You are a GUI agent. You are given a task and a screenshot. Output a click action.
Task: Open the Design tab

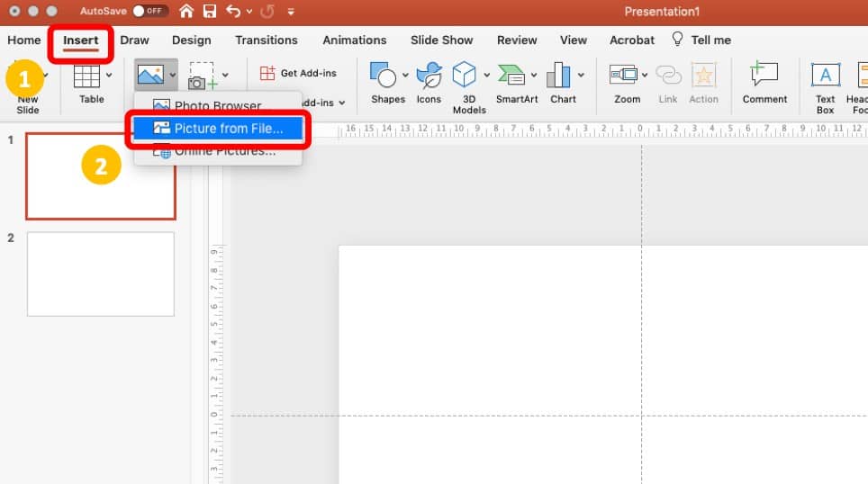click(191, 40)
